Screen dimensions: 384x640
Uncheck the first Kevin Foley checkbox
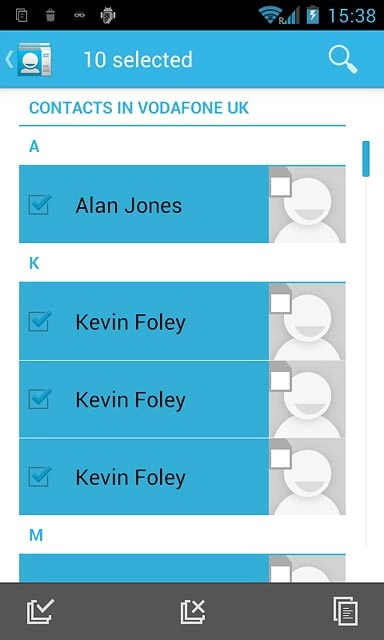point(40,321)
